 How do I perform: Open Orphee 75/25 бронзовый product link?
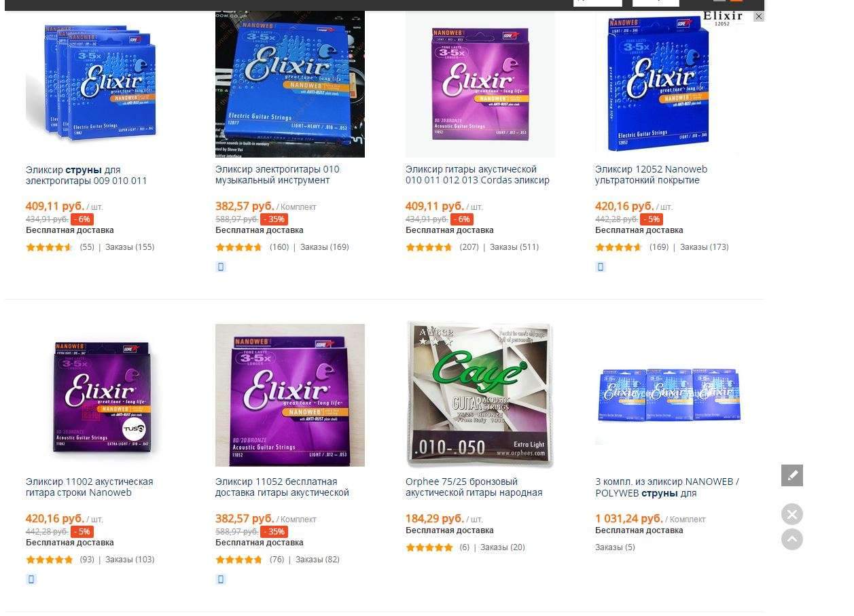(x=474, y=487)
